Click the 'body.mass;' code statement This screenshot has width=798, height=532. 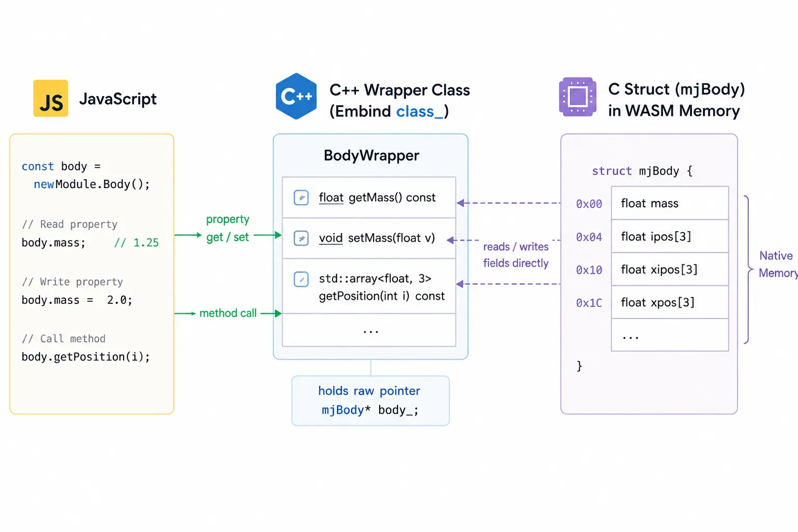coord(54,243)
